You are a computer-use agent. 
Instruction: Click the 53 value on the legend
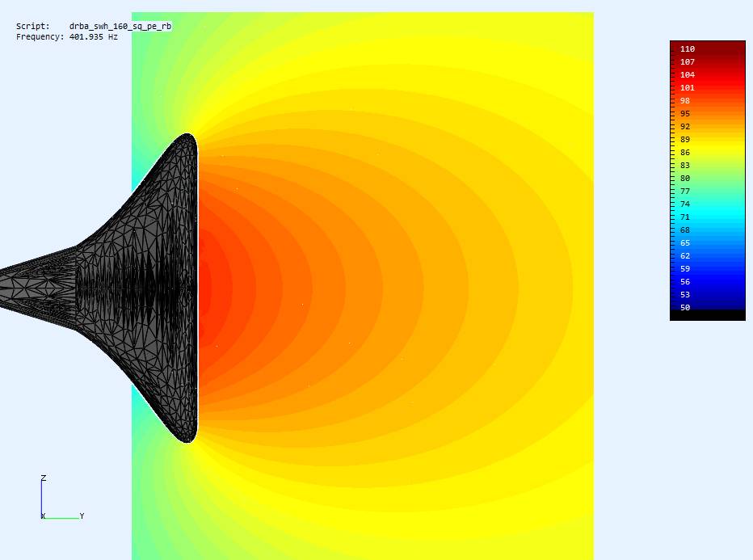click(x=685, y=295)
